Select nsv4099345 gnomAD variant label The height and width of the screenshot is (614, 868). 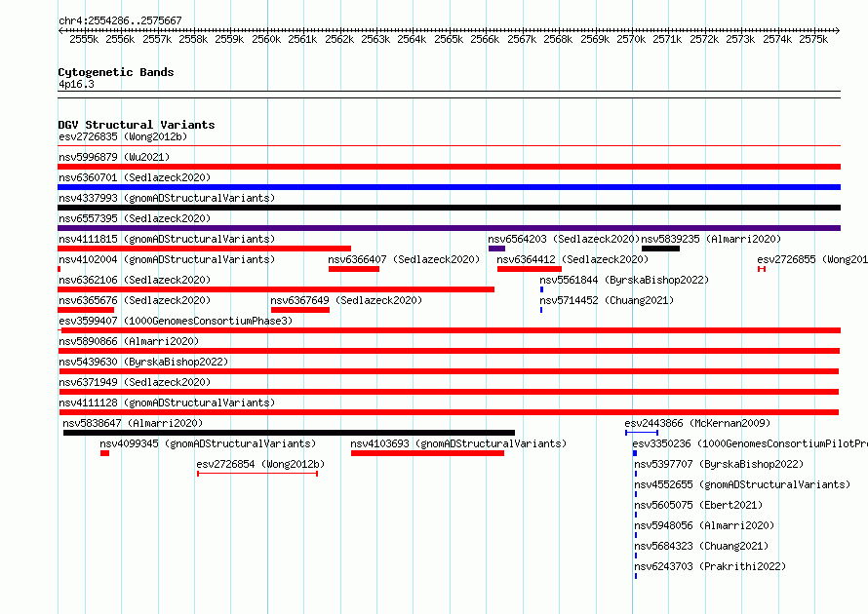point(208,443)
